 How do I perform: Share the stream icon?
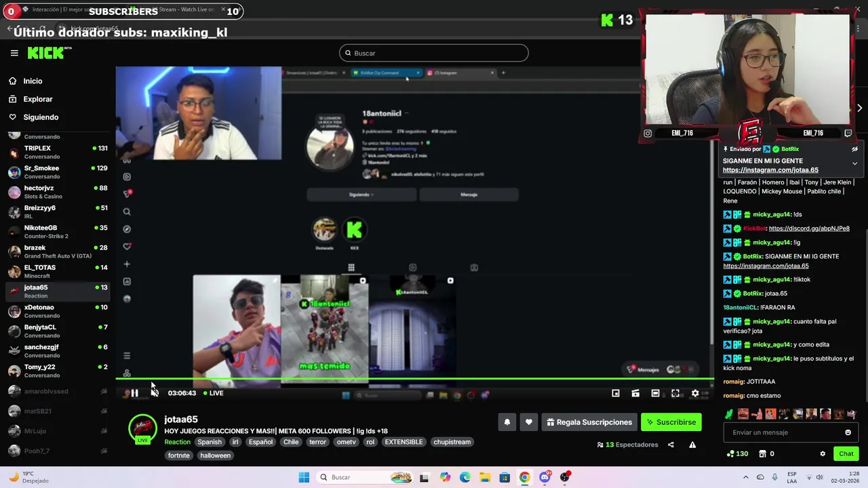pos(671,445)
